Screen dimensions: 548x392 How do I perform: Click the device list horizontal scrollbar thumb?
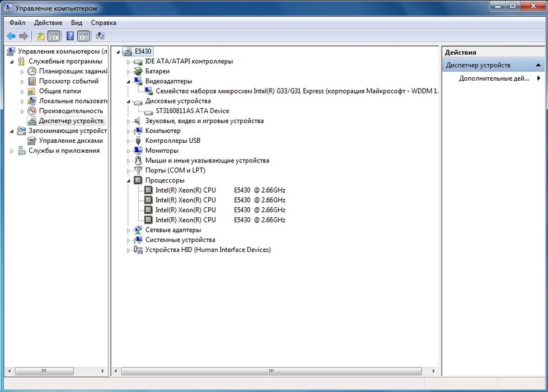(271, 371)
